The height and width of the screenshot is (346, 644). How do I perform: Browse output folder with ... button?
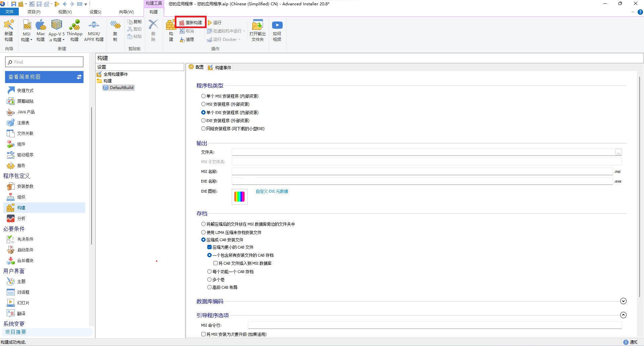pyautogui.click(x=618, y=152)
